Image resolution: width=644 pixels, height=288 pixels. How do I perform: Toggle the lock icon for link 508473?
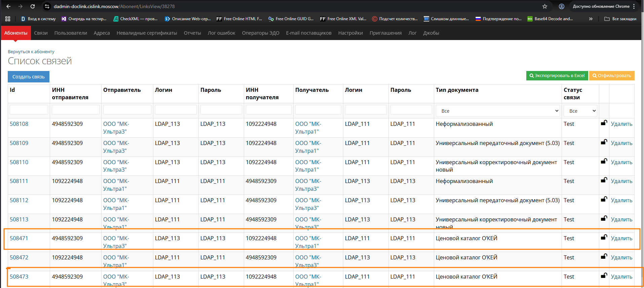(604, 276)
